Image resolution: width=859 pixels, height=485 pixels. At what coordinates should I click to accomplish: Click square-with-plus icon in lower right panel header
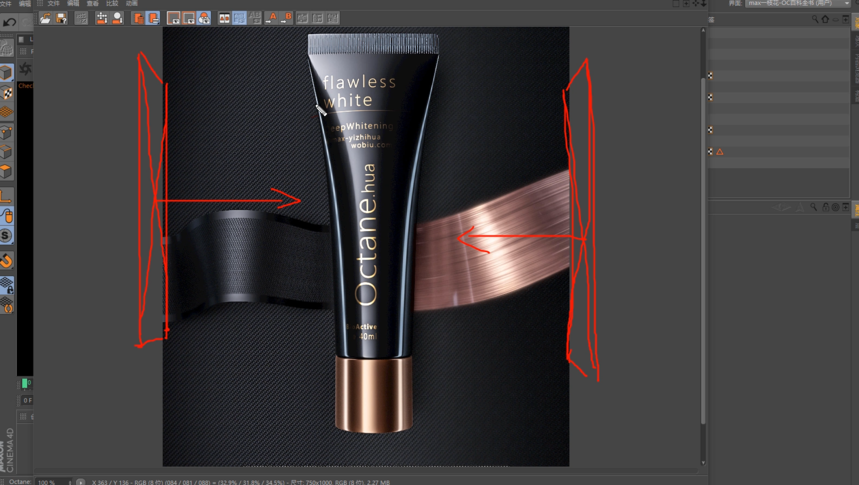(x=846, y=207)
